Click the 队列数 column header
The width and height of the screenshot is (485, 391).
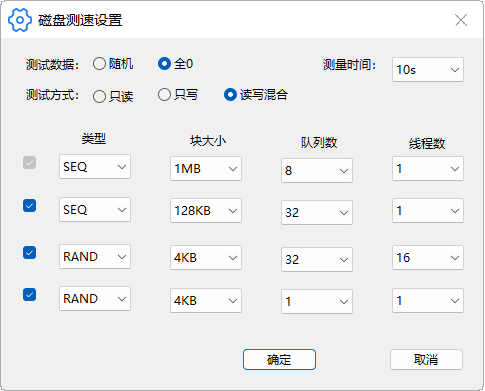[319, 143]
